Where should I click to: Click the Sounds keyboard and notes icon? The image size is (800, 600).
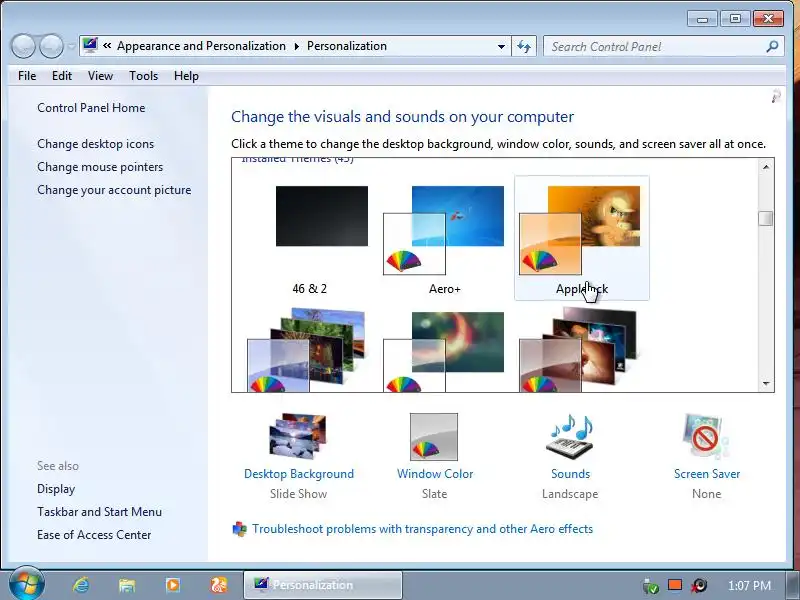pyautogui.click(x=571, y=437)
